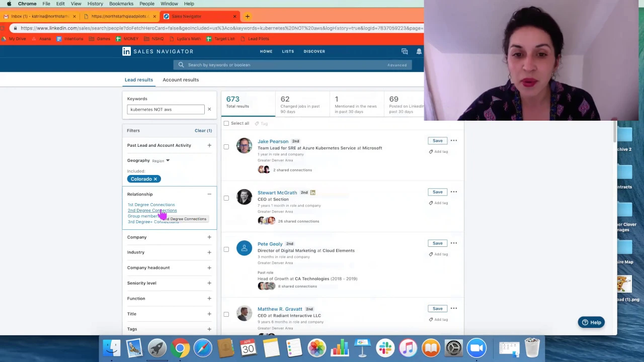Click the LinkedIn premium badge beside Stewart McGrath
Viewport: 644px width, 362px height.
(x=312, y=193)
